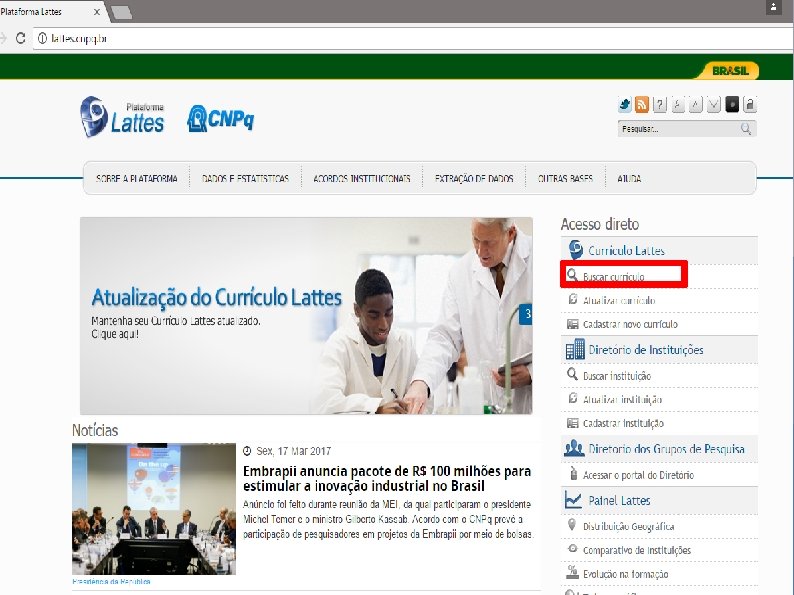Click the Atualizar currículo link
The height and width of the screenshot is (595, 794).
click(x=619, y=300)
